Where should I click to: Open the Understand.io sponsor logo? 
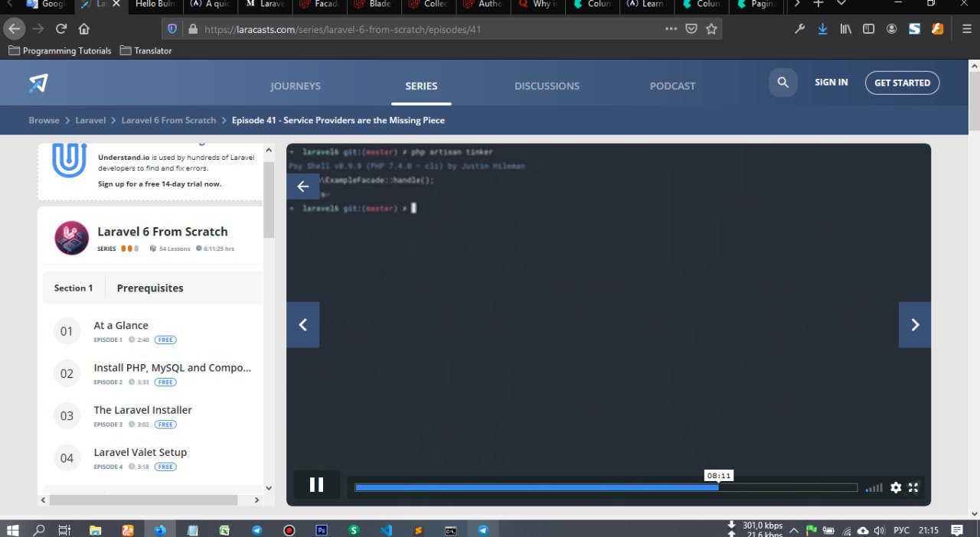point(69,161)
